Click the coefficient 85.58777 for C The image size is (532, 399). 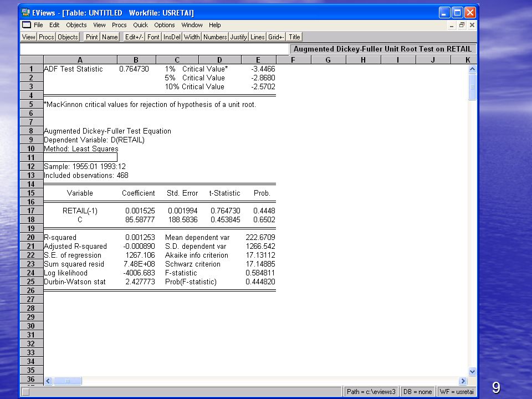[x=140, y=219]
